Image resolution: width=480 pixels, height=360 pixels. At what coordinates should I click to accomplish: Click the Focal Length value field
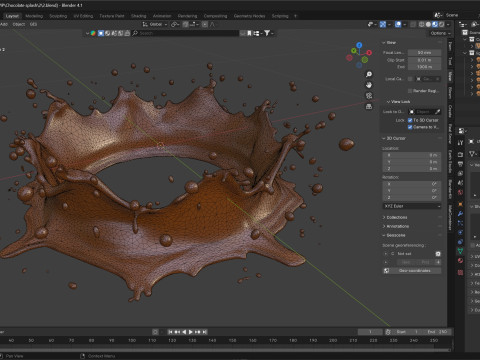coord(424,53)
